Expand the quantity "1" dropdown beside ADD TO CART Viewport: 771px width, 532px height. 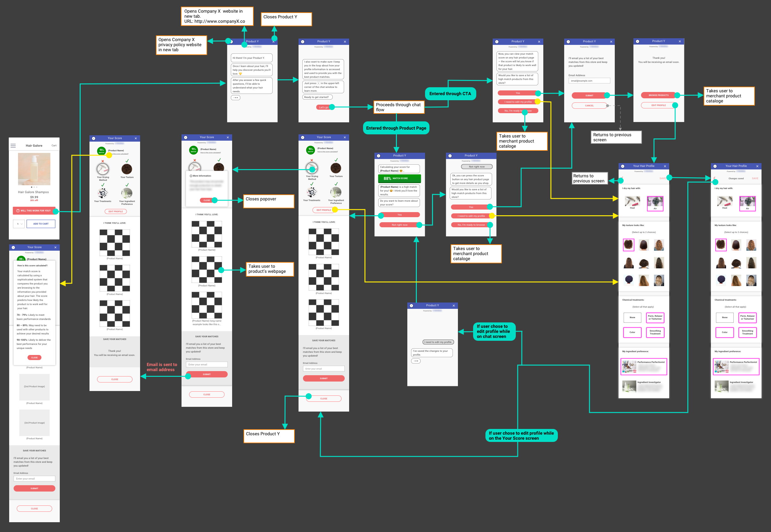tap(19, 224)
